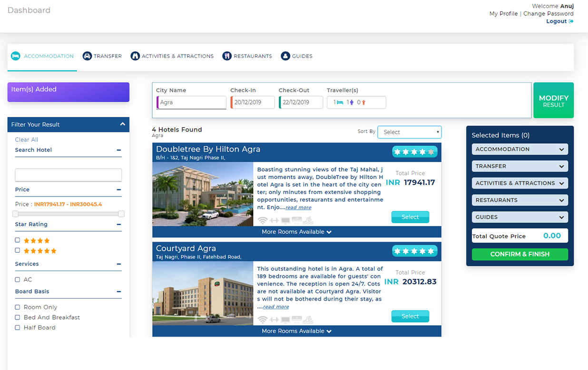Screen dimensions: 588x370
Task: Click the swimming pool icon for Courtyard Agra
Action: [x=308, y=320]
